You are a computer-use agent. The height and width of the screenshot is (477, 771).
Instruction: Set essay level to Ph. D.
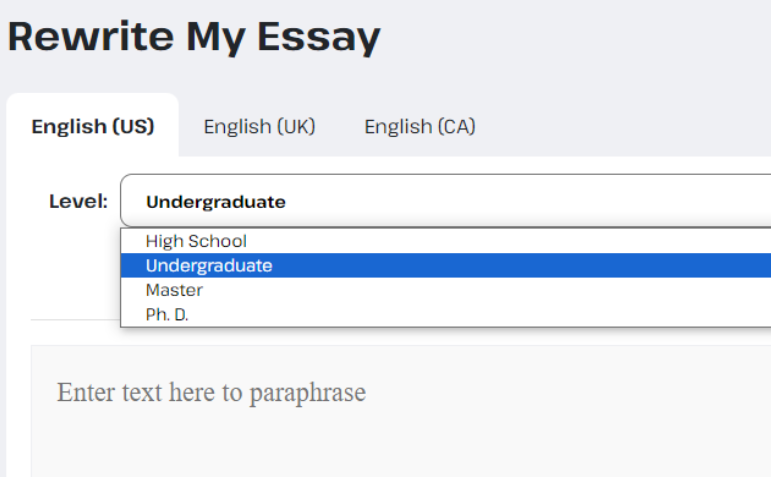coord(167,314)
